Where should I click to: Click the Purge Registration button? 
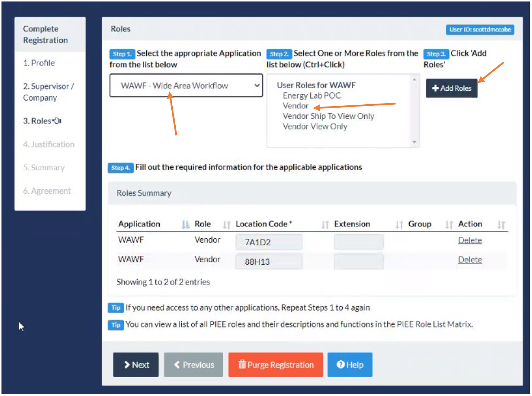coord(276,365)
